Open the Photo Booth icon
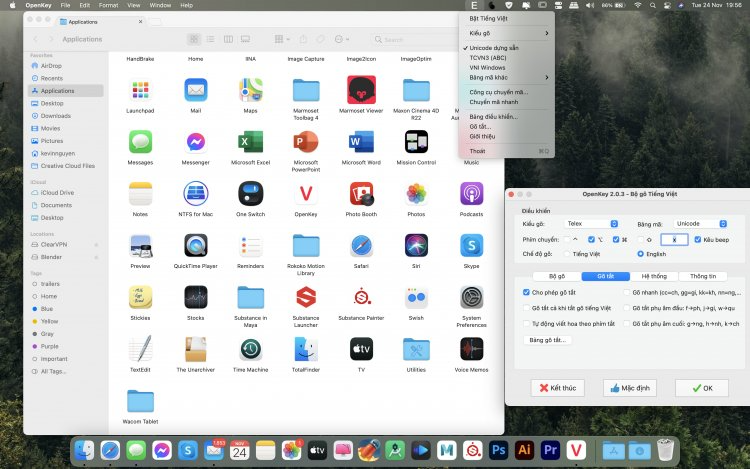The width and height of the screenshot is (750, 469). [361, 194]
